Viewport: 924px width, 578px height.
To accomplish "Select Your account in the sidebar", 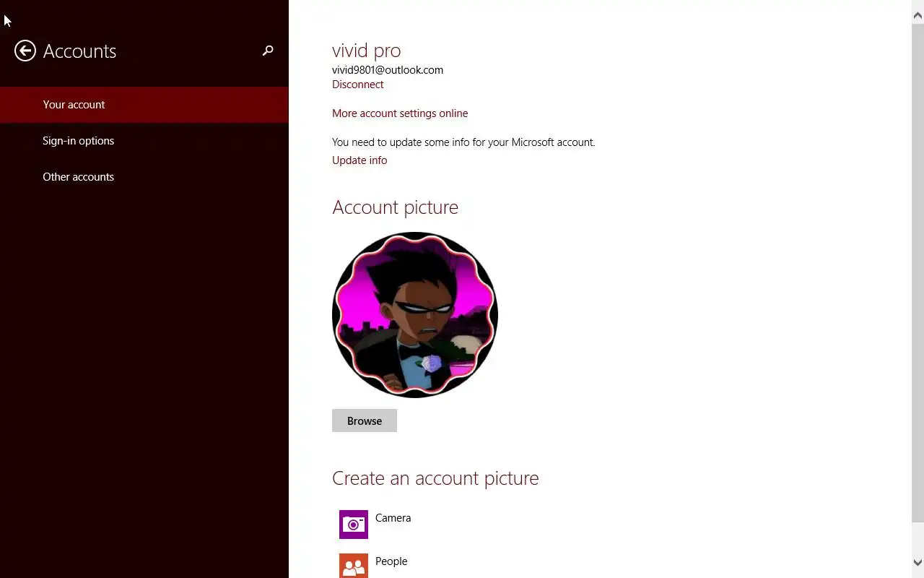I will 144,105.
